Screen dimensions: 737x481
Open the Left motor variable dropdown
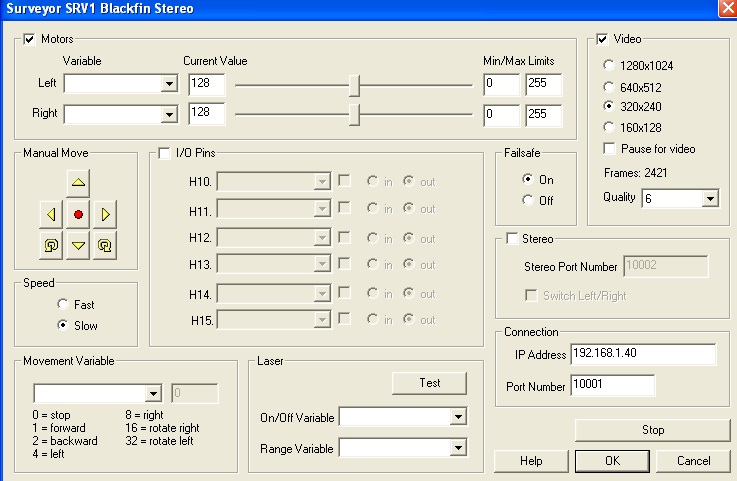pos(169,86)
